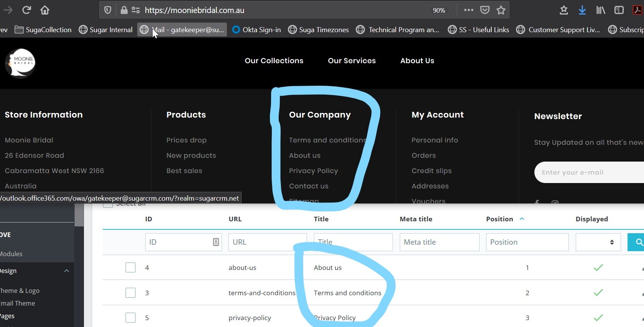Image resolution: width=644 pixels, height=327 pixels.
Task: Bookmark this page with the star icon
Action: click(x=501, y=10)
